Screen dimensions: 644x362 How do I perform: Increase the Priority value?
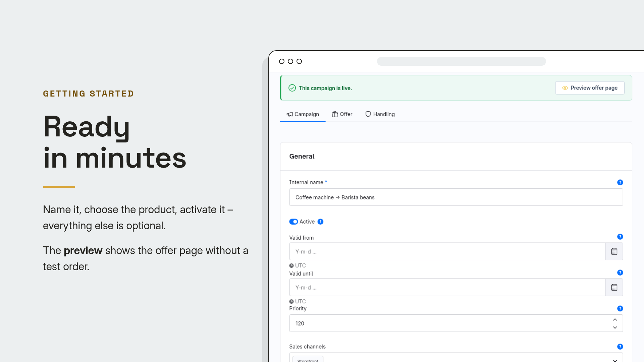(x=615, y=319)
